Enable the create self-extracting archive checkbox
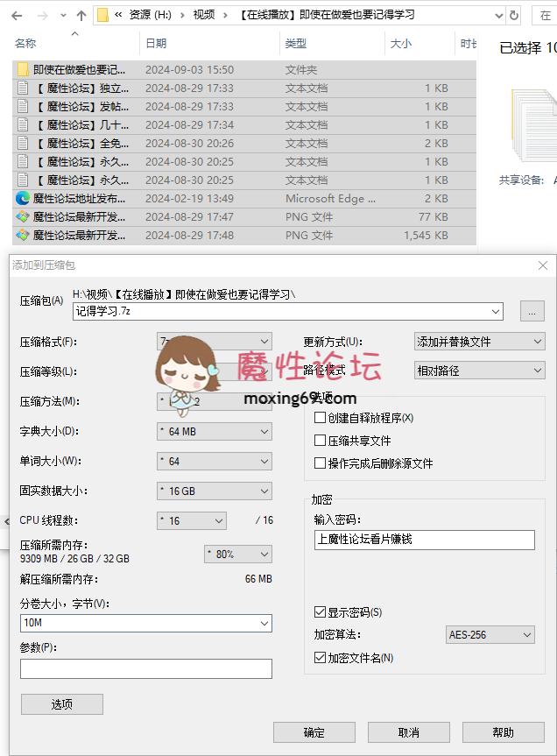Viewport: 557px width, 756px height. 321,419
